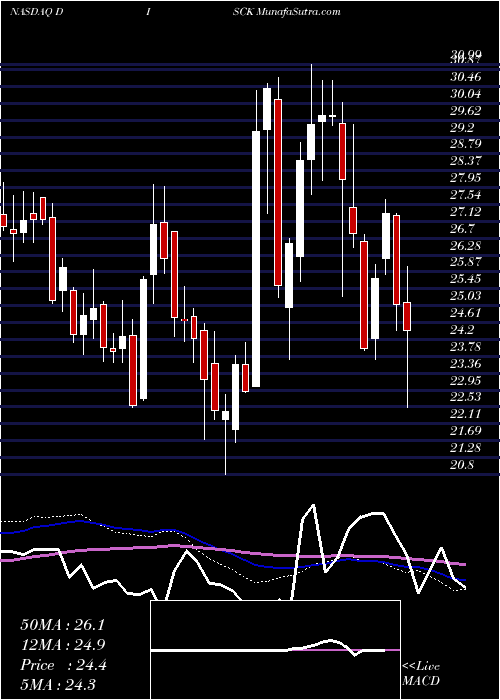Select the 29.62 price axis label
This screenshot has width=500, height=700.
coord(466,111)
